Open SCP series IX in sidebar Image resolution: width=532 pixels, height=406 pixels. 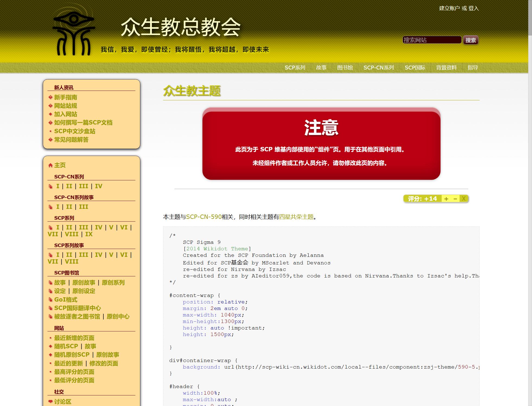tap(89, 234)
